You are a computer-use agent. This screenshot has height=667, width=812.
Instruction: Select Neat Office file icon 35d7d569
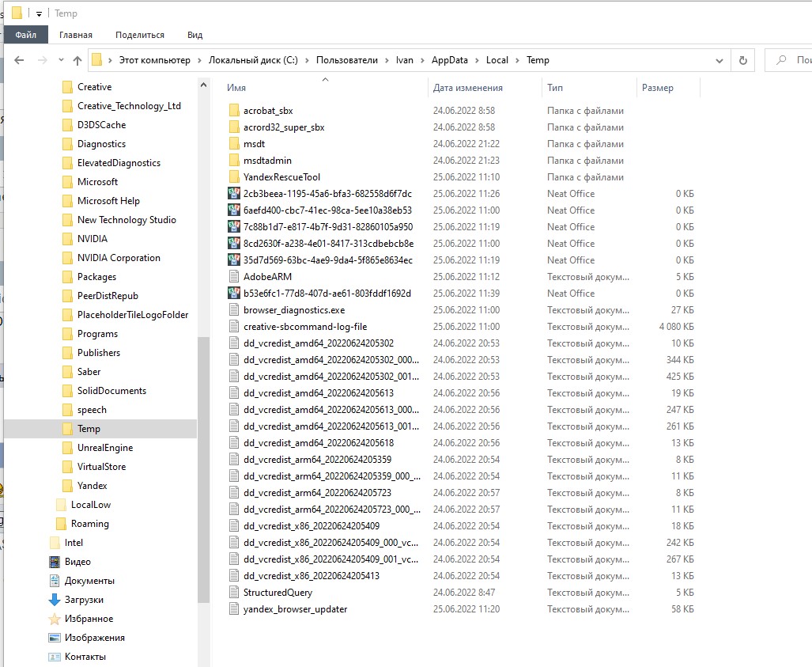click(x=234, y=260)
